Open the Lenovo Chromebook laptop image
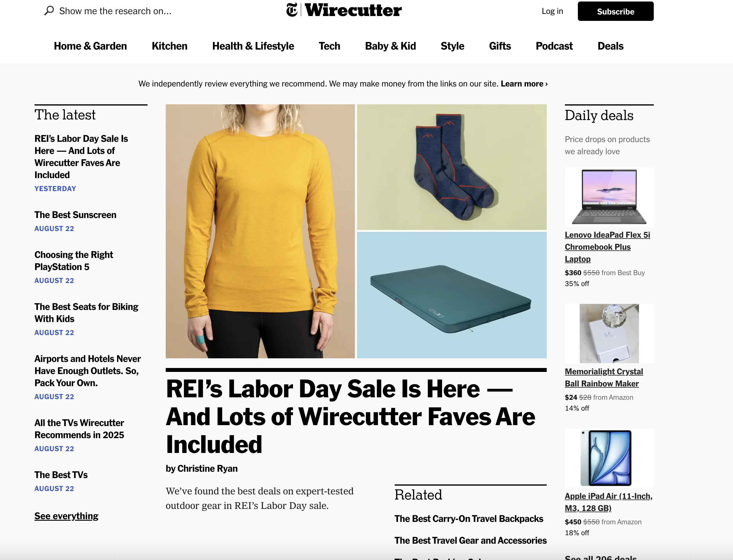Viewport: 733px width, 560px height. tap(609, 197)
